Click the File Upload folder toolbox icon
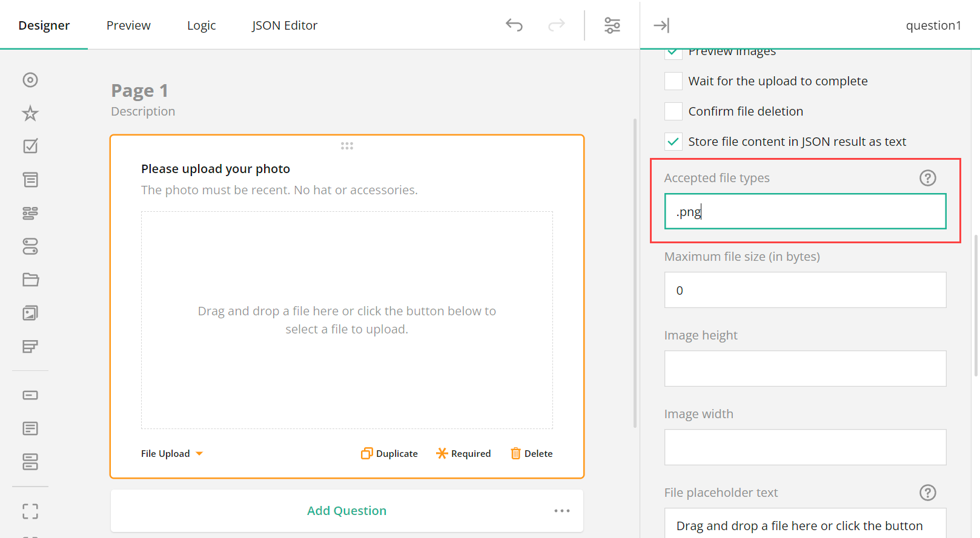This screenshot has height=538, width=980. pyautogui.click(x=30, y=280)
